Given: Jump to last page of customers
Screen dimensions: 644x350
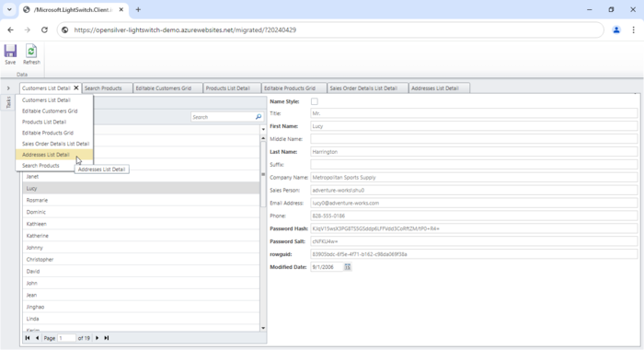Looking at the screenshot, I should 107,338.
